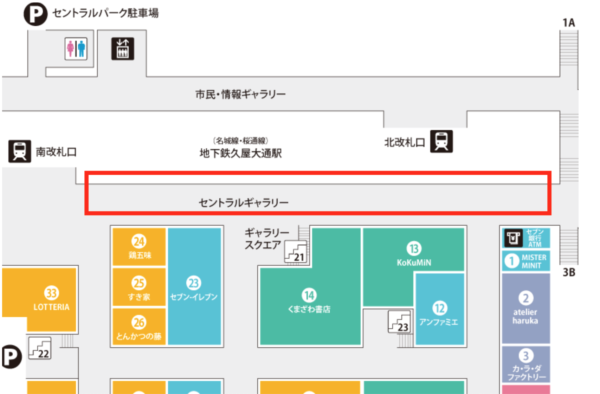Click the elevator icon beside the restrooms
The height and width of the screenshot is (394, 600).
tap(122, 49)
